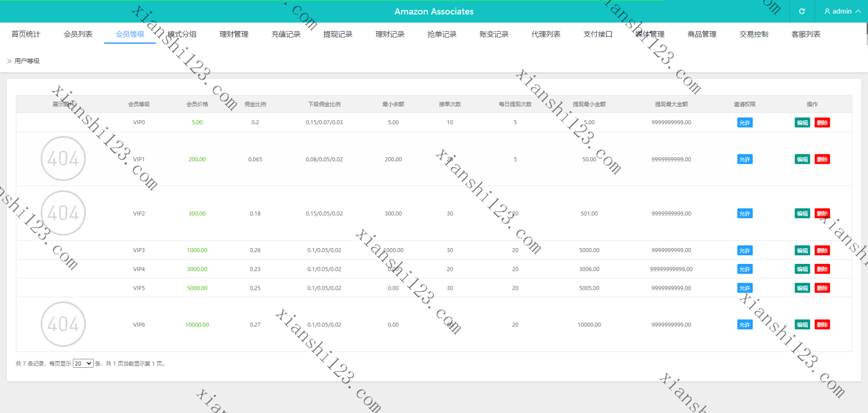This screenshot has height=413, width=868.
Task: Click the refresh icon in top bar
Action: [x=802, y=11]
